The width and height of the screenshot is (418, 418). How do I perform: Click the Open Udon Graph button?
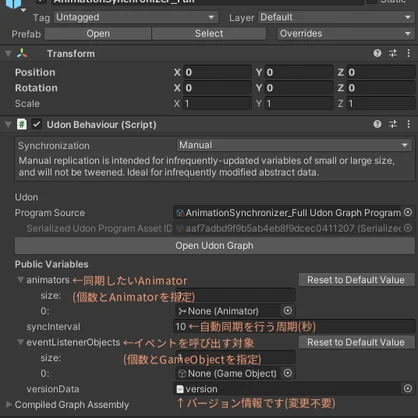point(215,246)
